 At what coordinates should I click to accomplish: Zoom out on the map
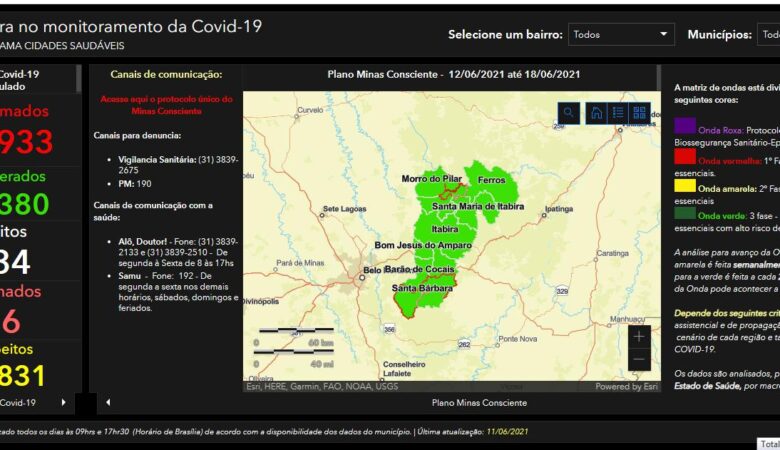pos(639,360)
